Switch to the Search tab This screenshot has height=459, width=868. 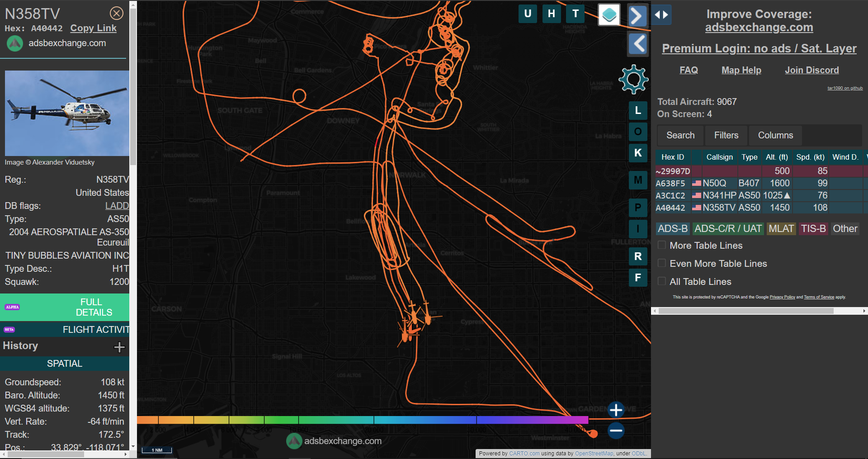coord(680,135)
